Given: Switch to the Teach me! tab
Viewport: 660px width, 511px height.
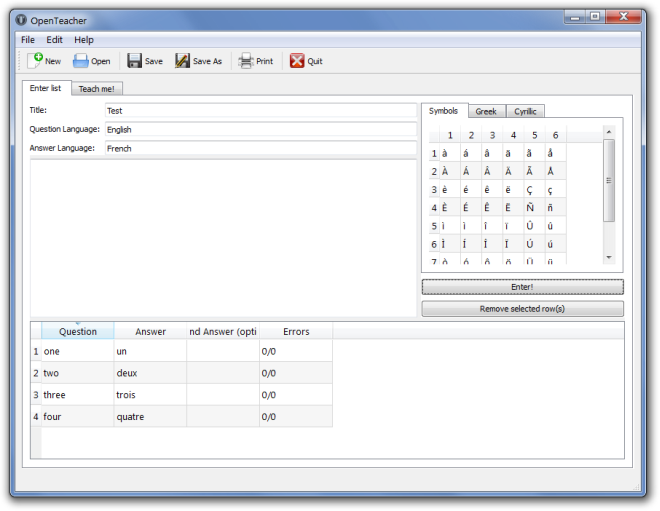Looking at the screenshot, I should [x=96, y=89].
